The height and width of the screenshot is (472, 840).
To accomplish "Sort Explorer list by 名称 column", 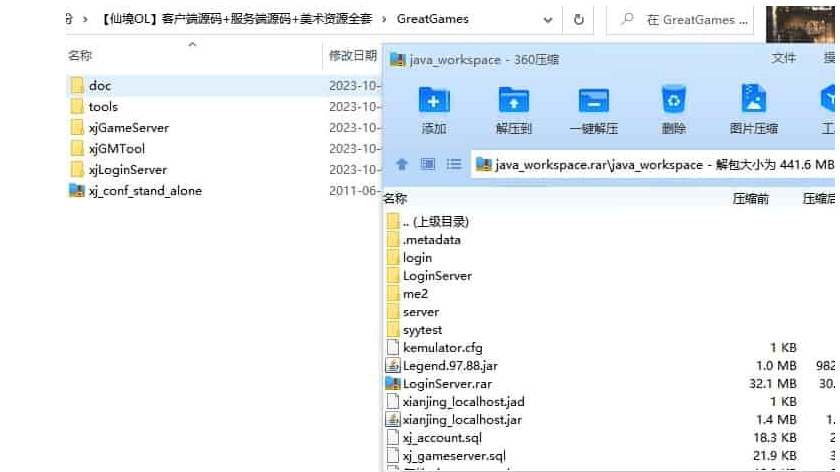I will [x=80, y=55].
